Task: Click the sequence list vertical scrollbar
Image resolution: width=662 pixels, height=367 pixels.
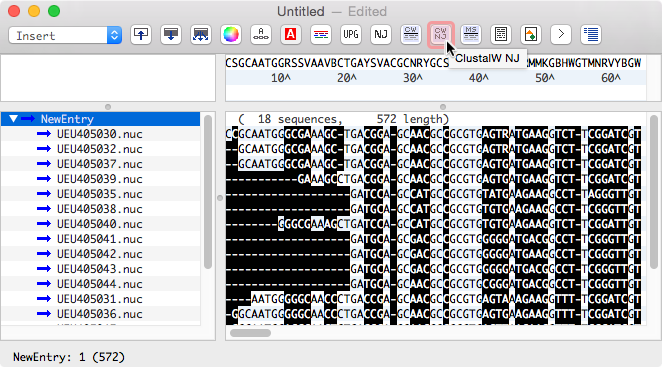Action: [208, 192]
